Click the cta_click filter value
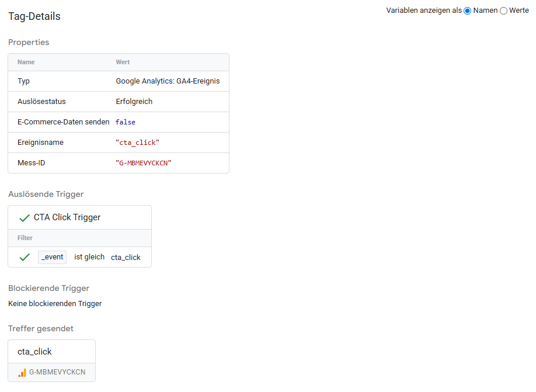 (x=126, y=258)
